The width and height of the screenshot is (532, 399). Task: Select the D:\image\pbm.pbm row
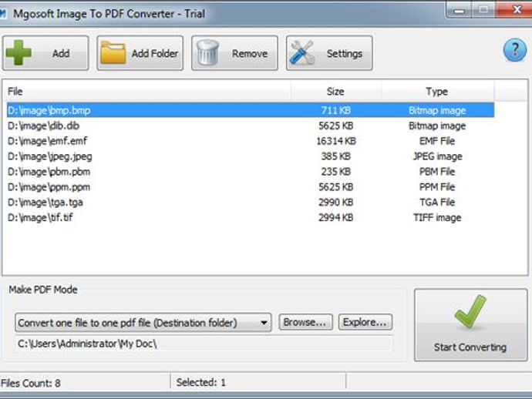(251, 172)
